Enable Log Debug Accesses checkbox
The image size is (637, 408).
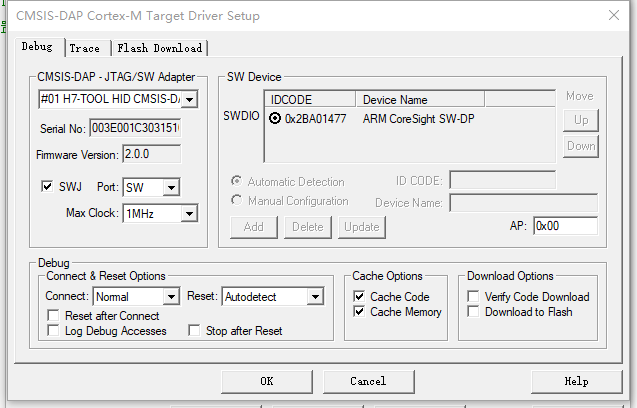click(53, 330)
